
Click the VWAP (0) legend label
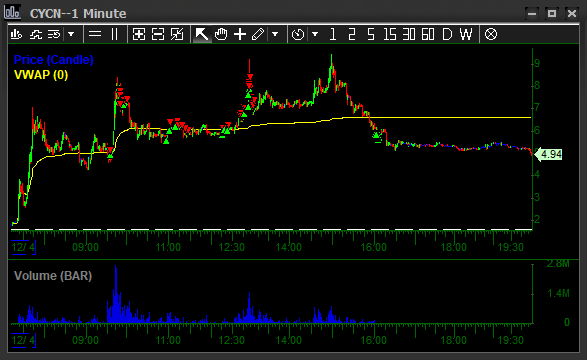[41, 75]
